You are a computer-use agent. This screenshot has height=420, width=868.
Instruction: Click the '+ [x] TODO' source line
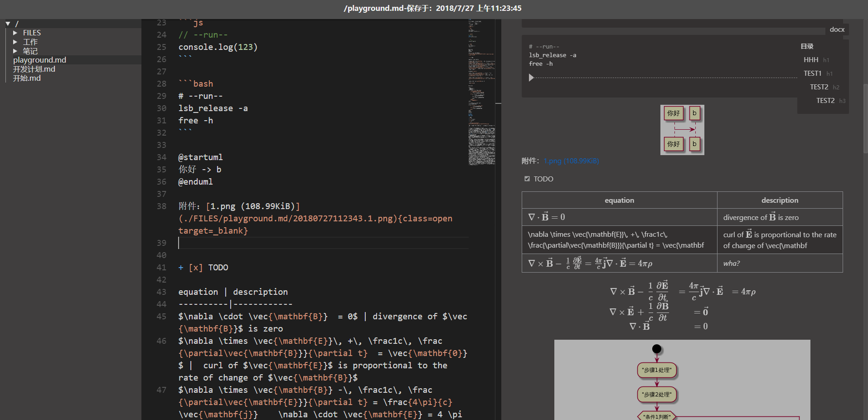coord(203,268)
